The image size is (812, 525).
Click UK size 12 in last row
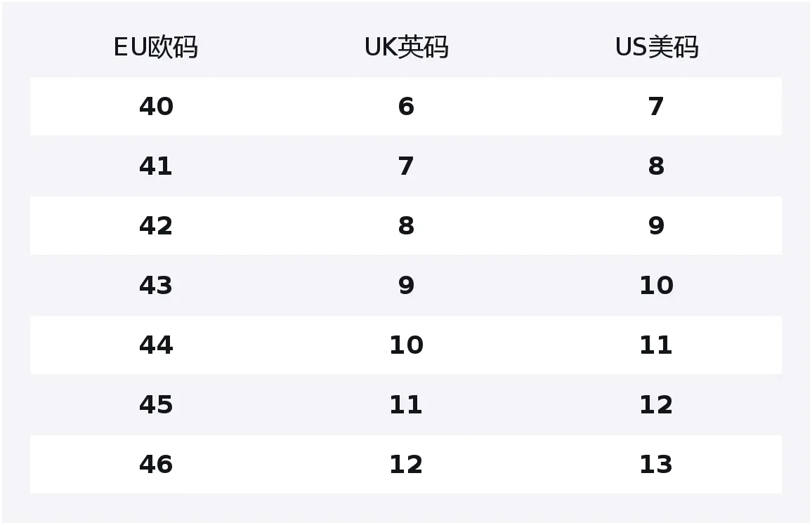pyautogui.click(x=406, y=465)
